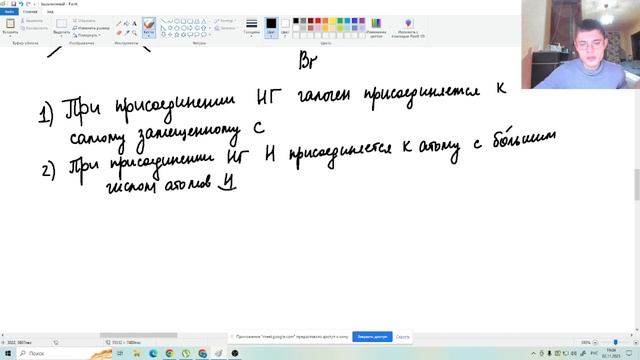Select the Text tool letter A
The height and width of the screenshot is (360, 640).
point(134,24)
